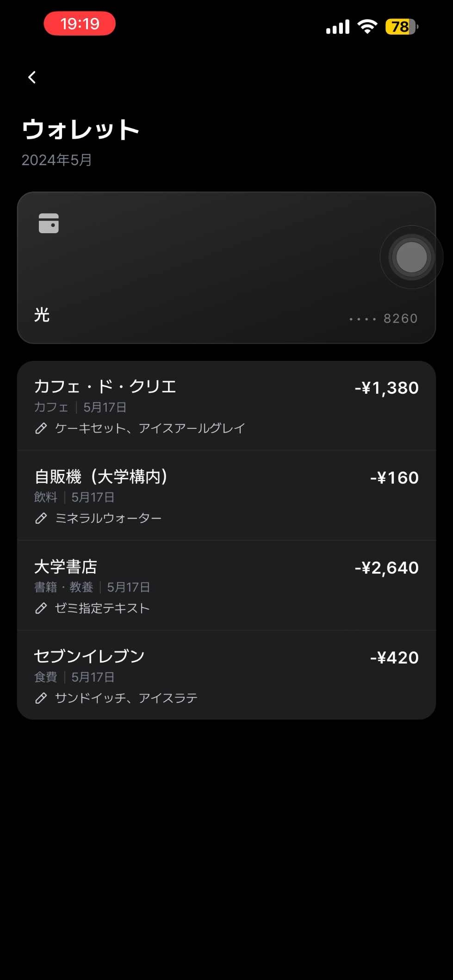Edit note pencil for ミネラルウォーター

(41, 518)
